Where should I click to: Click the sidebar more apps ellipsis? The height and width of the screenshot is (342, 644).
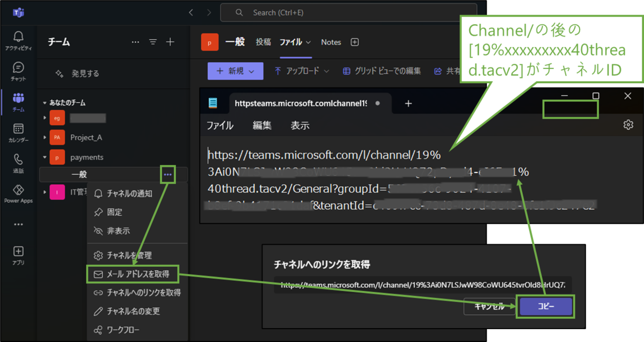18,224
